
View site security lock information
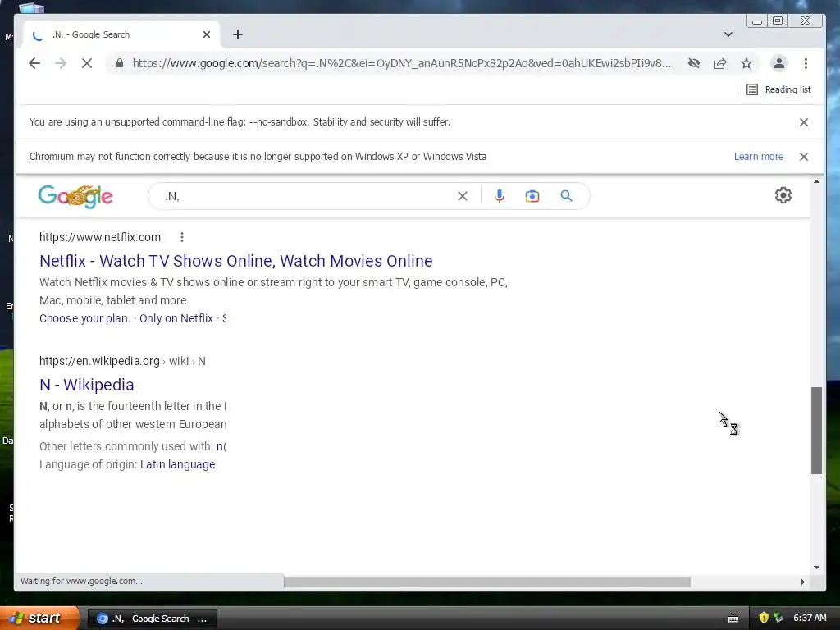[x=120, y=63]
